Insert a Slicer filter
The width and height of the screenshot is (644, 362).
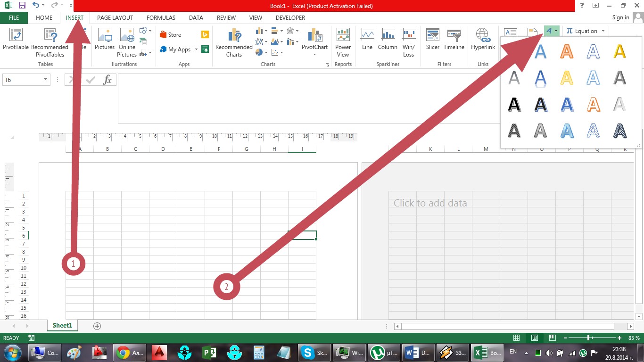coord(433,39)
